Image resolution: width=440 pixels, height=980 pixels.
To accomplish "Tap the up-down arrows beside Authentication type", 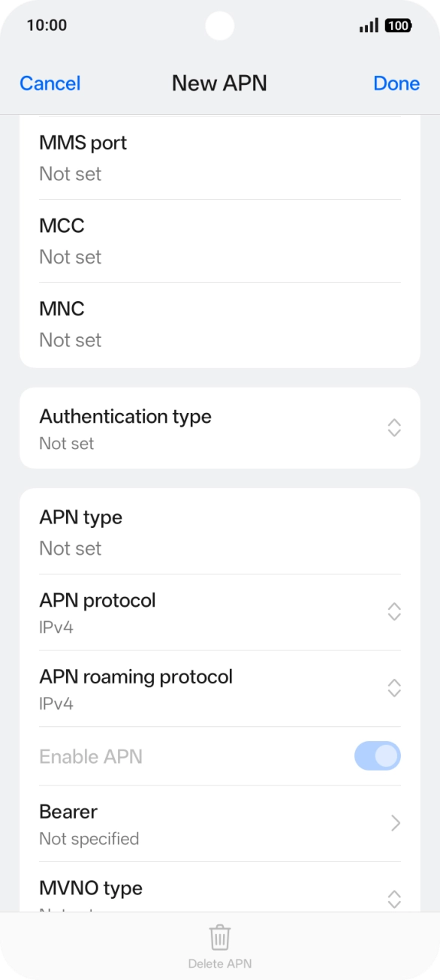I will click(x=394, y=428).
